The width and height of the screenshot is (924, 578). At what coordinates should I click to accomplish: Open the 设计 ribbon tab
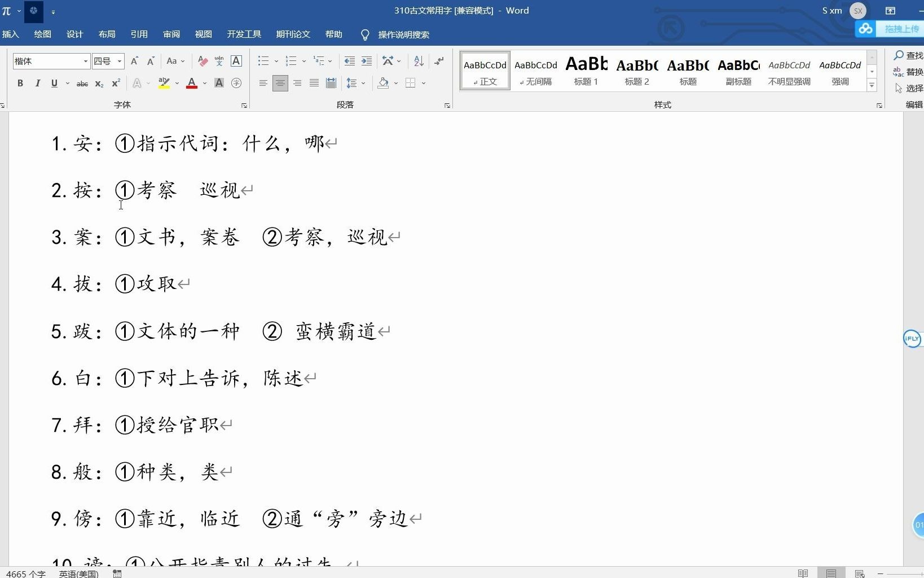(x=75, y=34)
